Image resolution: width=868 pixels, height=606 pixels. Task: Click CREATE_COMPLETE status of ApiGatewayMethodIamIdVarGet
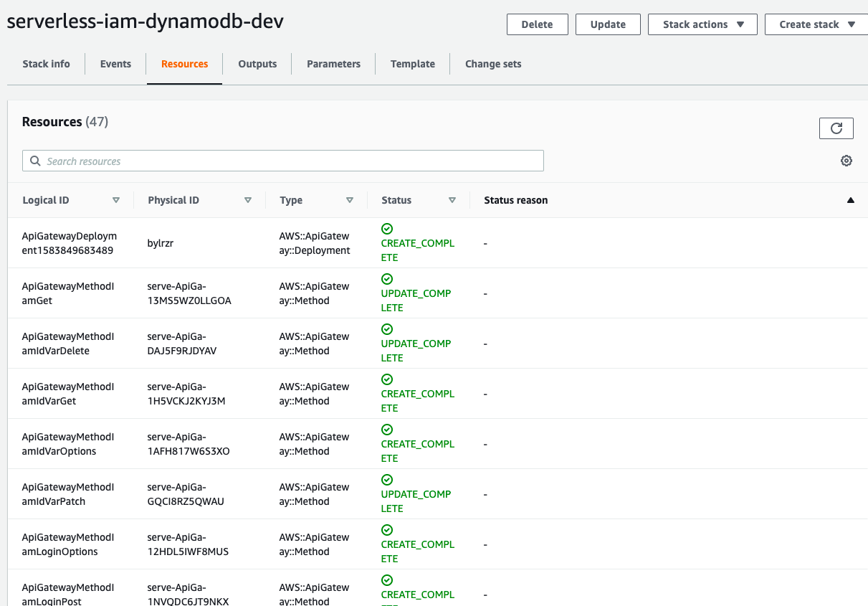(418, 401)
